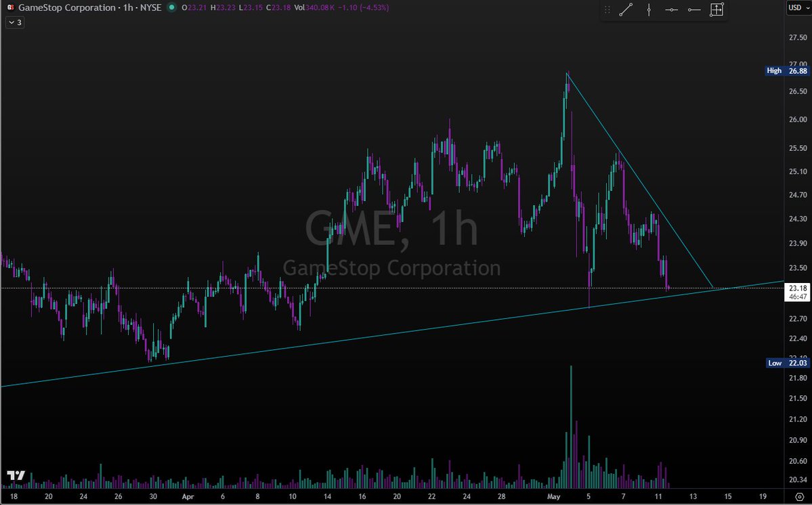Click the GameStop GS logo icon

tap(10, 7)
